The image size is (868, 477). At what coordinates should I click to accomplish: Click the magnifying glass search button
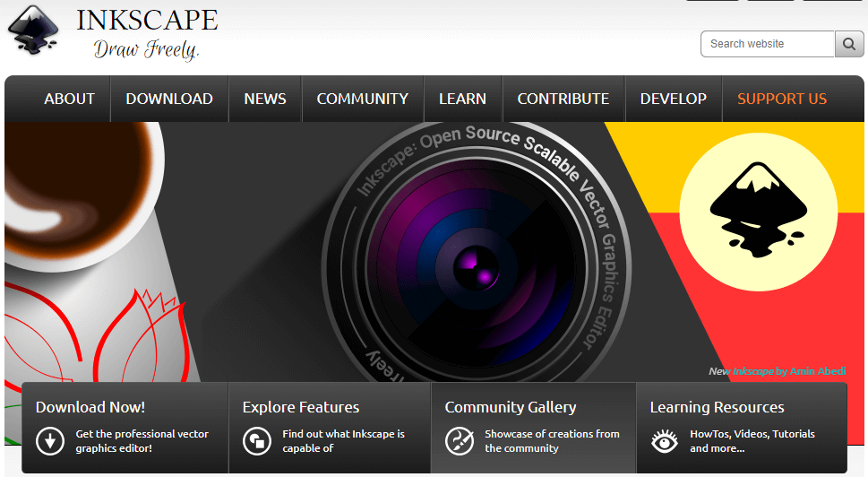[849, 44]
